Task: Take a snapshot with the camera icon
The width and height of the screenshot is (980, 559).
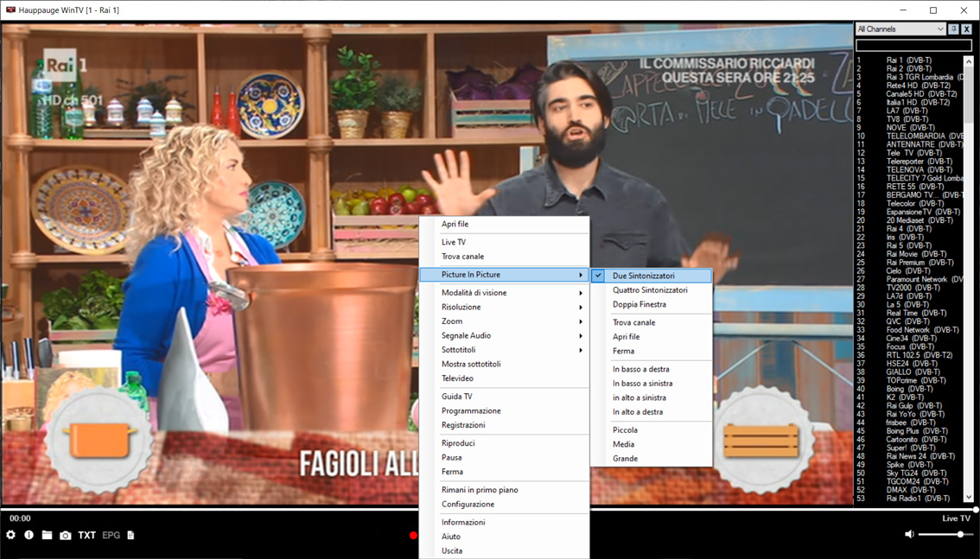Action: click(x=65, y=536)
